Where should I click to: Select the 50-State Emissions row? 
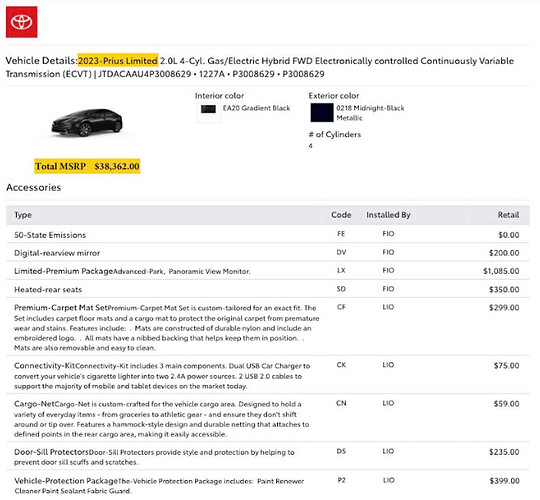(x=268, y=235)
